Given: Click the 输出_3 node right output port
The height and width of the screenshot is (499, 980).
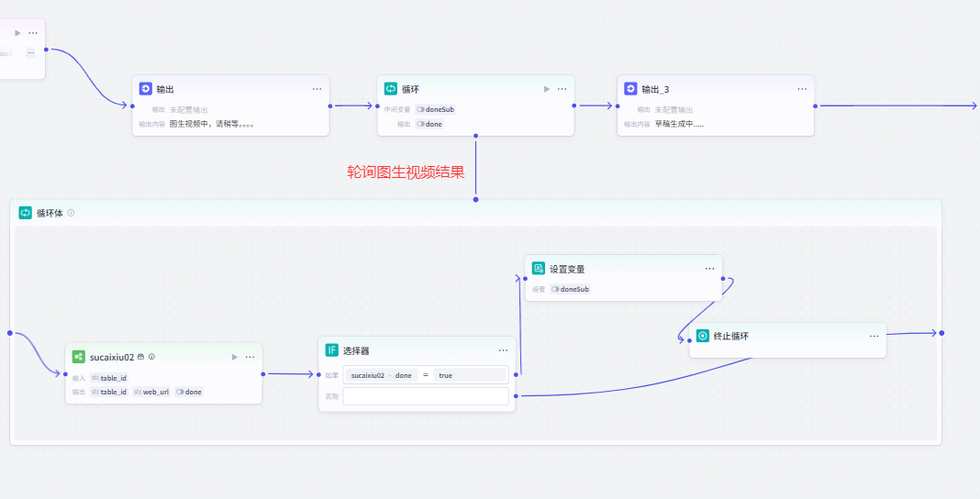Looking at the screenshot, I should [x=815, y=105].
